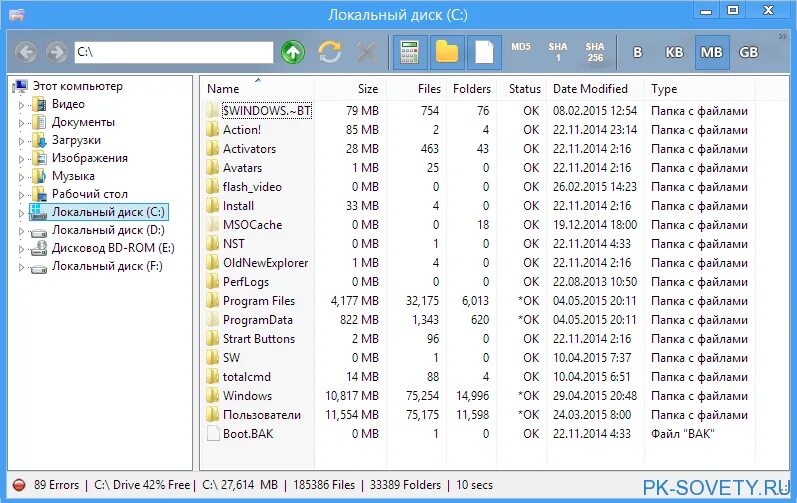Select Музыка in the tree
The width and height of the screenshot is (797, 503).
[x=73, y=176]
